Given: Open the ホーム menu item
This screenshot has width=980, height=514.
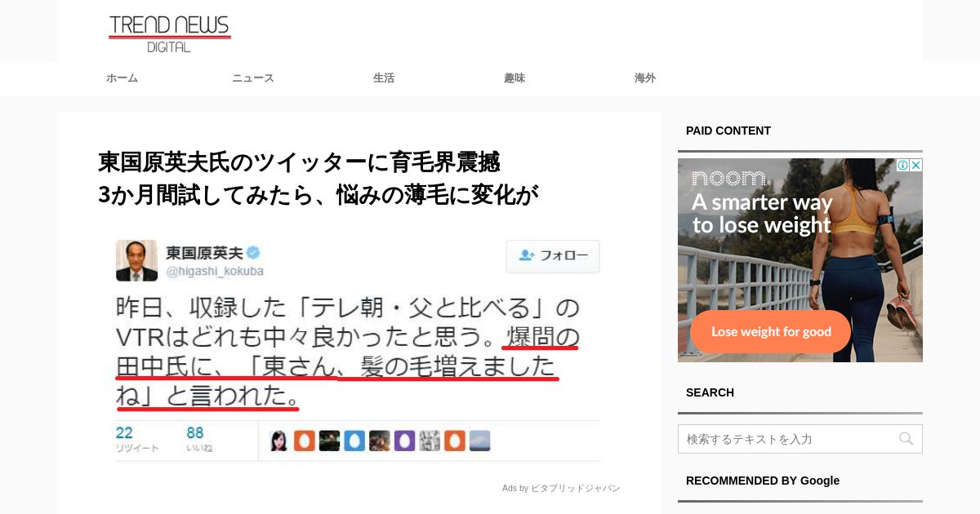Looking at the screenshot, I should coord(122,78).
